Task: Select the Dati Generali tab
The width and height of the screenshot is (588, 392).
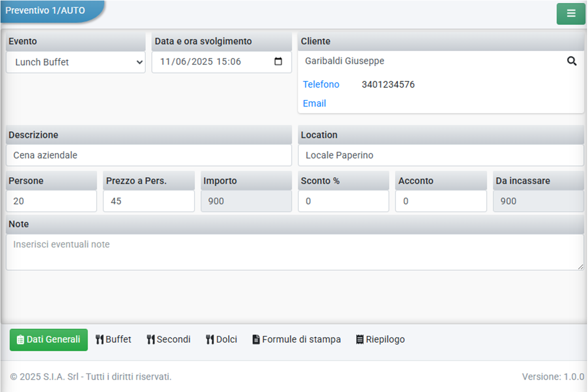Action: pyautogui.click(x=49, y=339)
